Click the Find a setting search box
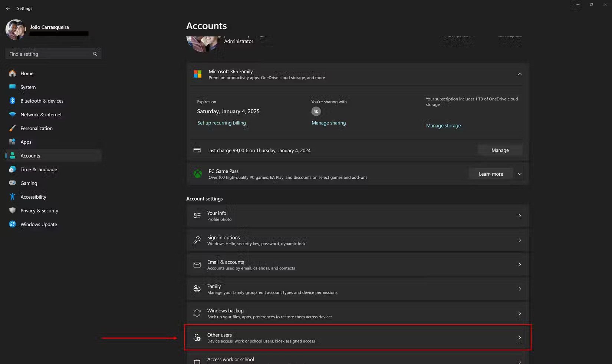 tap(50, 54)
